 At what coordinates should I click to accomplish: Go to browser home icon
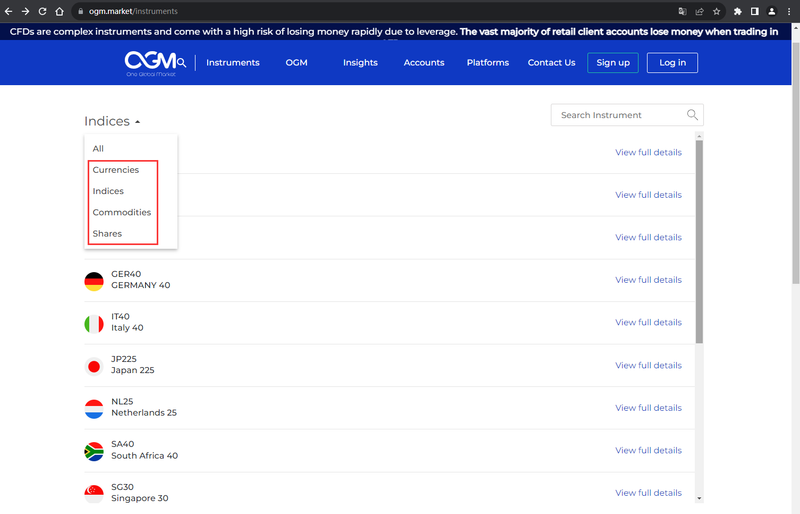click(x=59, y=11)
